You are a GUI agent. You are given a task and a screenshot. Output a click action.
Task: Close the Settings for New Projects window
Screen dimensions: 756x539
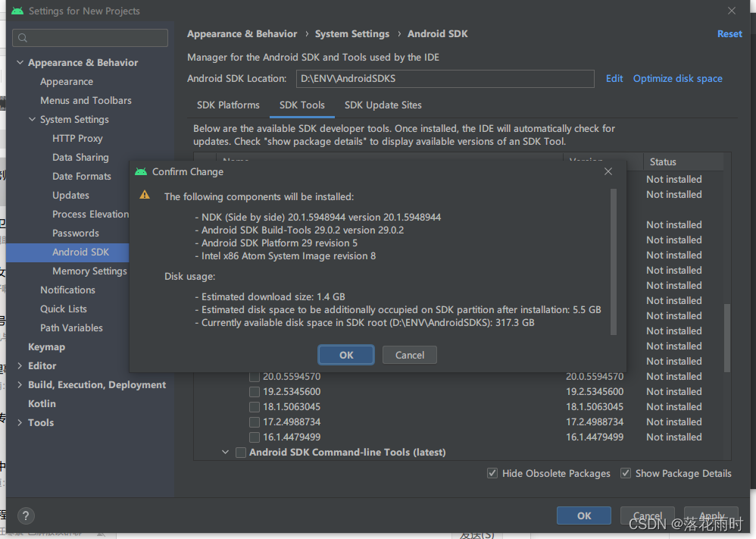tap(732, 11)
